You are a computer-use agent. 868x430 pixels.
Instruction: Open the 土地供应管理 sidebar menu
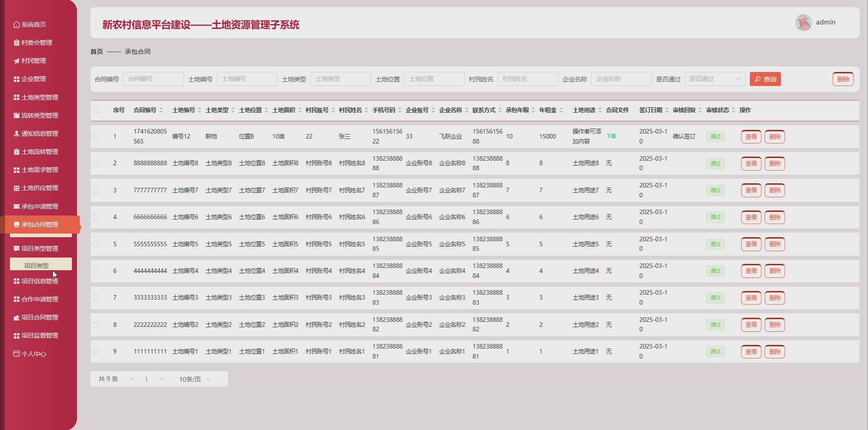tap(40, 188)
